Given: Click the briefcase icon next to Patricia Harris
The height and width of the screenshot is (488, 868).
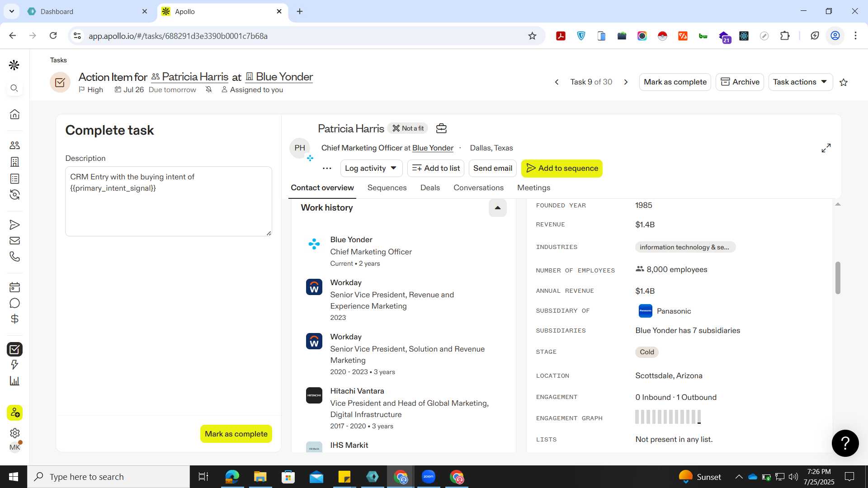Looking at the screenshot, I should 441,128.
